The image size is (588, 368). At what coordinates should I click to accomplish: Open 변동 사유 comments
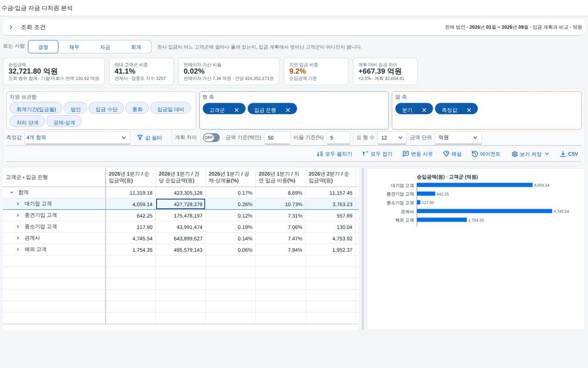coord(418,154)
